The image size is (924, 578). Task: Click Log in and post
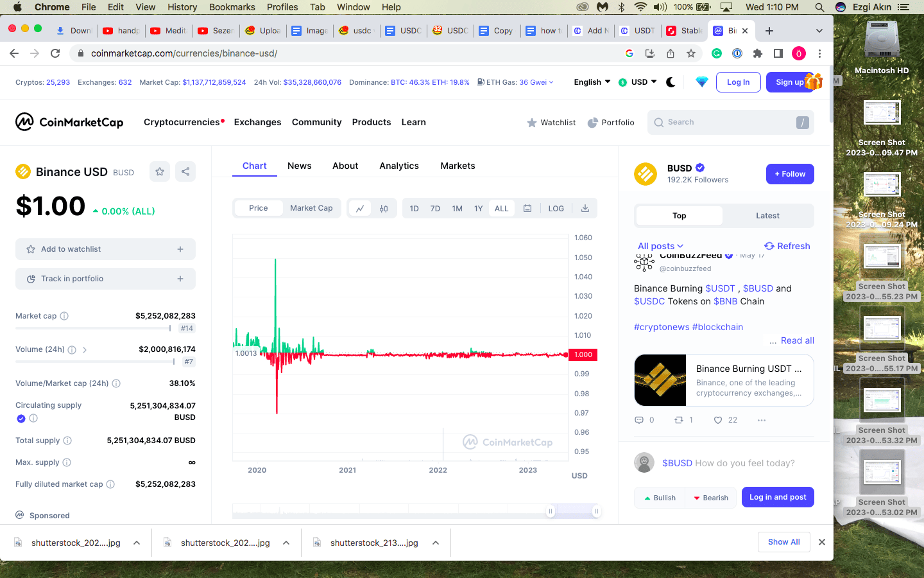click(778, 497)
